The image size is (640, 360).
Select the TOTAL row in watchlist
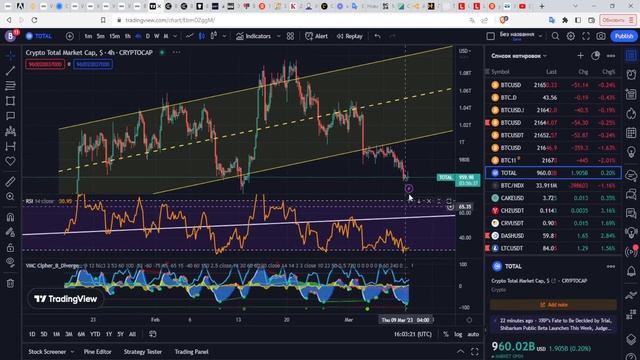click(x=553, y=173)
